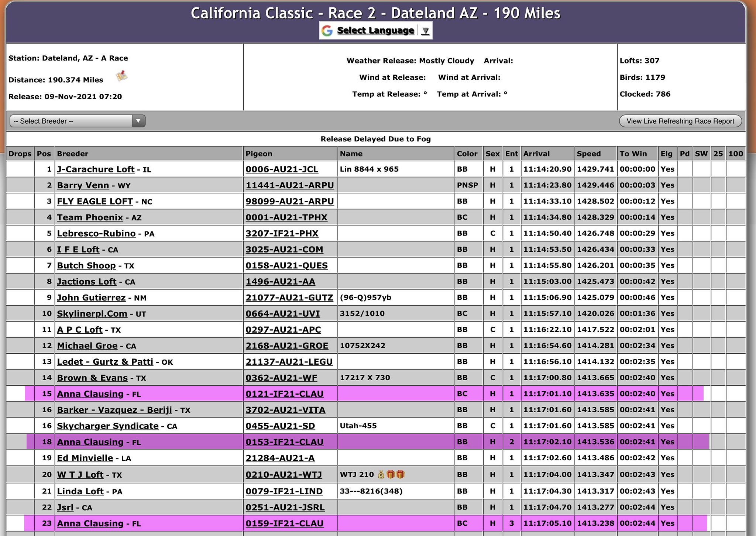
Task: Click the Google logo in language selector
Action: (x=327, y=31)
